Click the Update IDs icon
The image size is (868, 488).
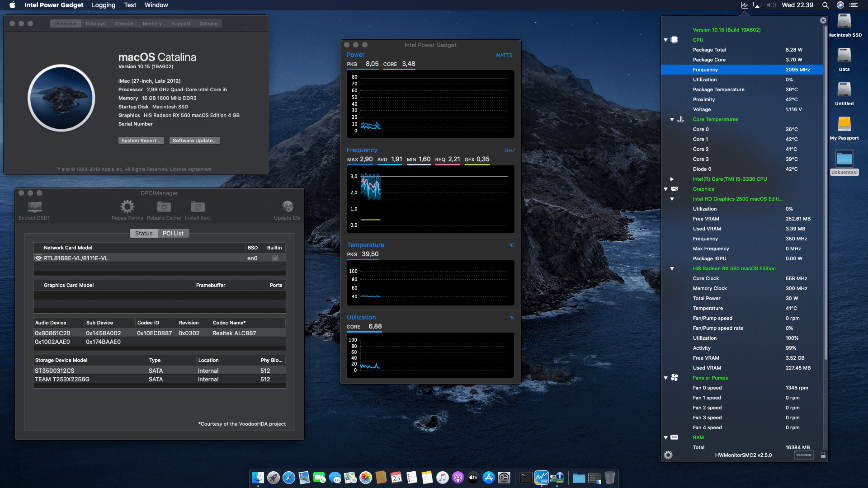click(287, 206)
